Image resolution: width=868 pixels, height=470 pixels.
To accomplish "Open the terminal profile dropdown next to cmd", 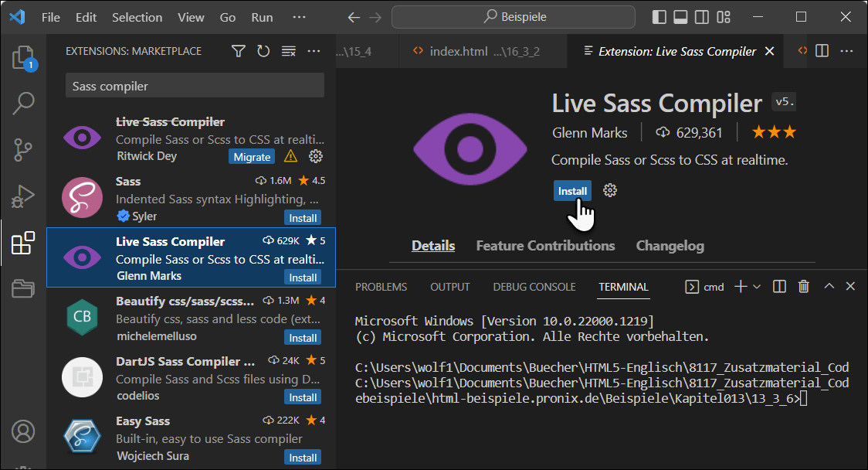I will tap(758, 286).
